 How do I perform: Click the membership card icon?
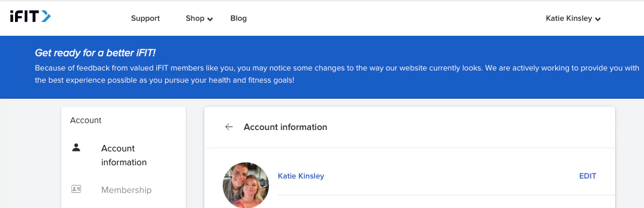point(76,189)
